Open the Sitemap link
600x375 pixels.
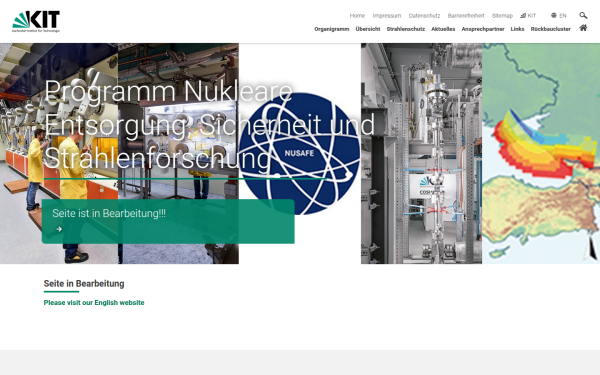coord(502,16)
